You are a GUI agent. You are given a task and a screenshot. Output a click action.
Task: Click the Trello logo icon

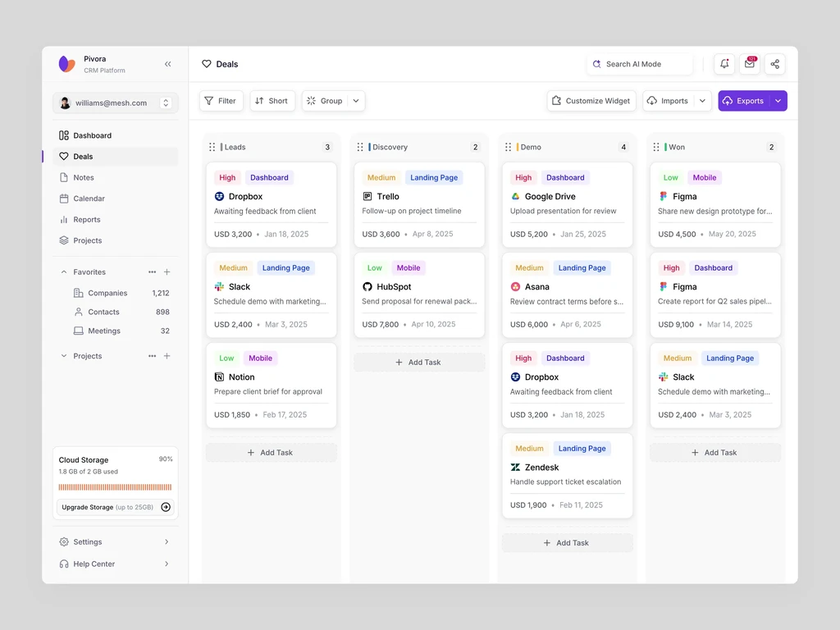[x=367, y=197]
